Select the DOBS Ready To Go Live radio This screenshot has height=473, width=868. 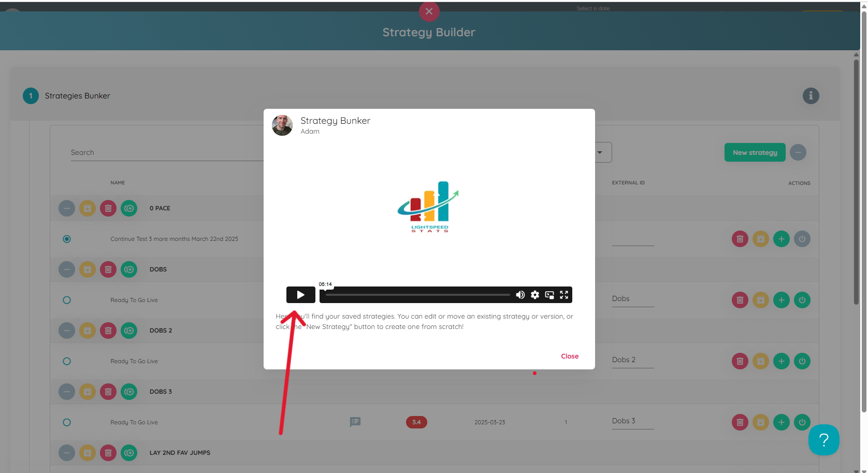(66, 300)
